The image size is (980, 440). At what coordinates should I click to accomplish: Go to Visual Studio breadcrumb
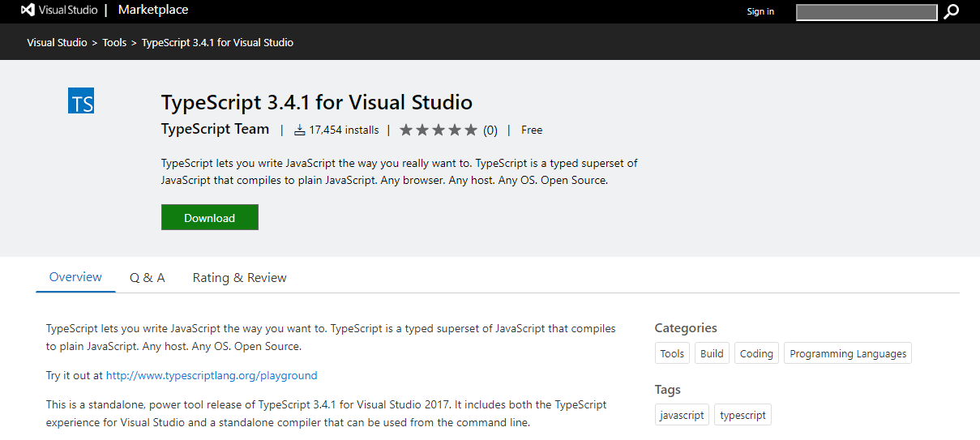pyautogui.click(x=57, y=42)
